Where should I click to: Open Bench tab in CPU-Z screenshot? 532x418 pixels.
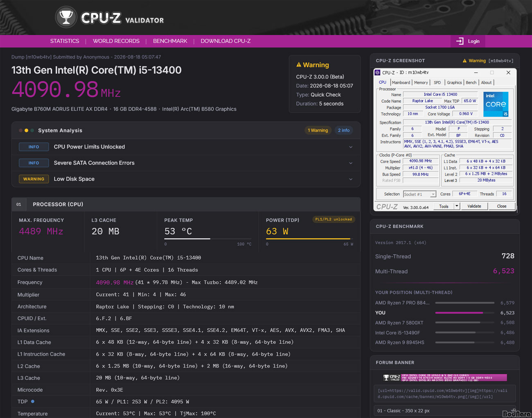click(471, 82)
